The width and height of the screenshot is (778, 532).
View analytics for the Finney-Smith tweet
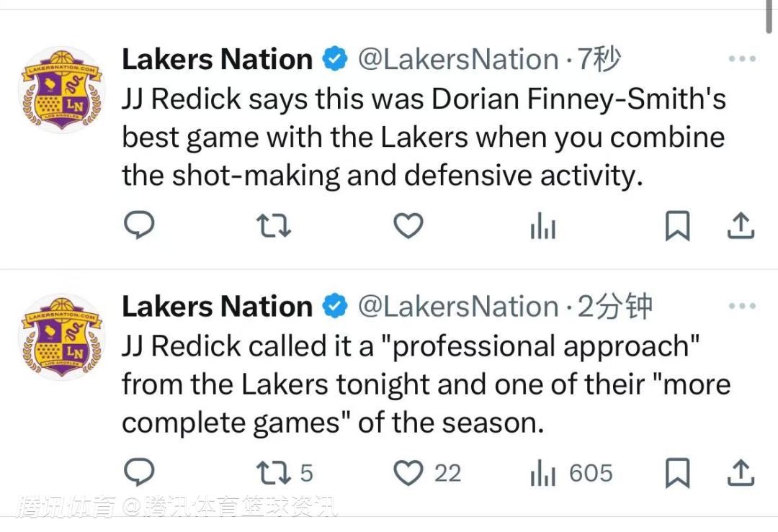tap(542, 227)
